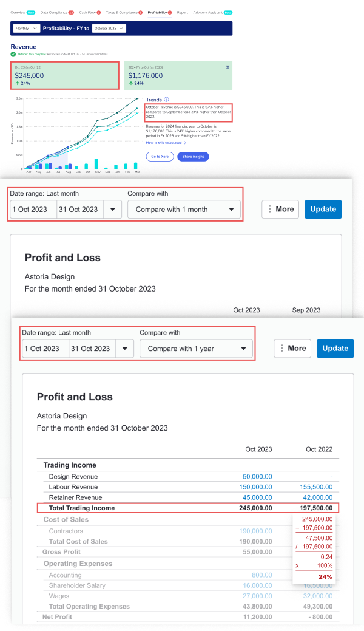The image size is (364, 631).
Task: Open the date range arrow in the lower Profit and Loss report
Action: (124, 349)
